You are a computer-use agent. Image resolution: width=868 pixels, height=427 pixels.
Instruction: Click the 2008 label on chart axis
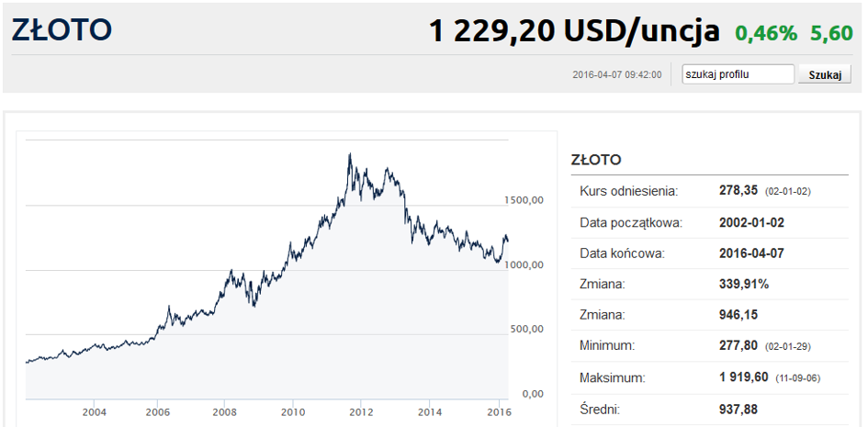(225, 411)
